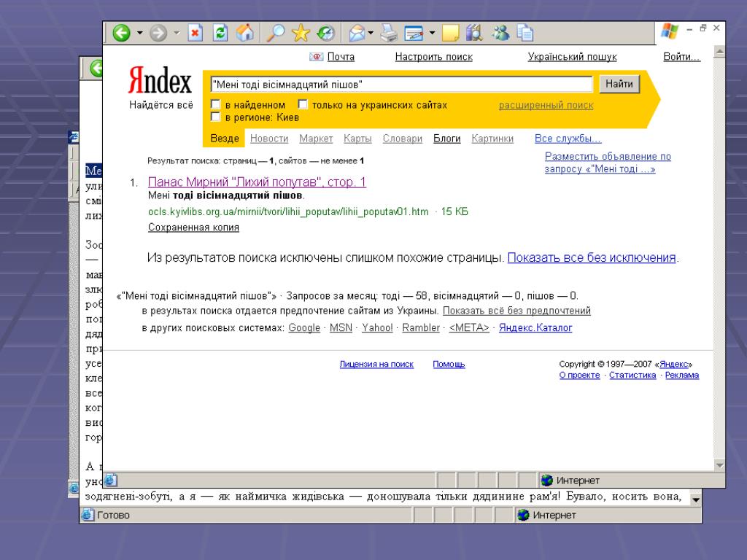
Task: Switch to the Маркет tab
Action: (316, 139)
